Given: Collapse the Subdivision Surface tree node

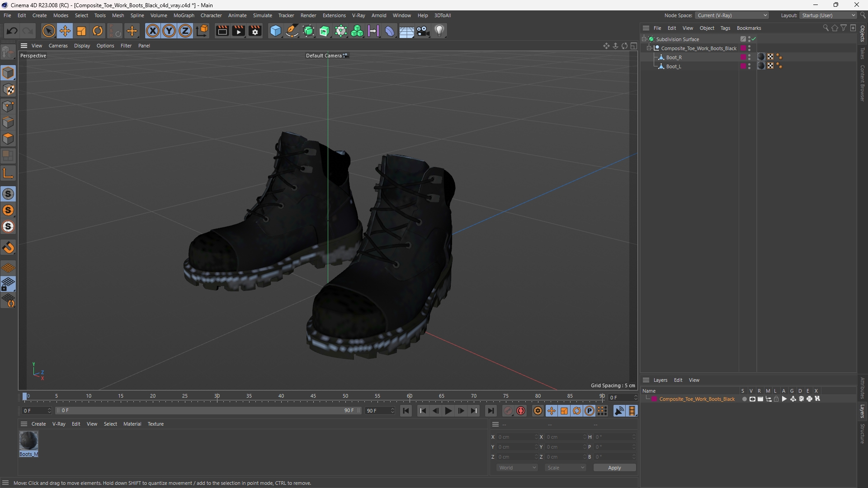Looking at the screenshot, I should click(644, 39).
